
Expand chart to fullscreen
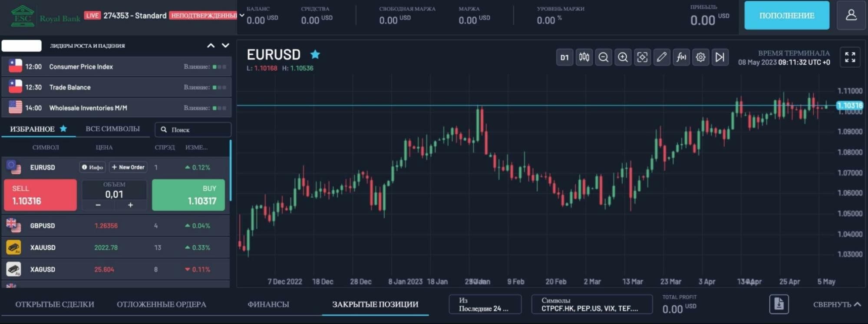(850, 57)
